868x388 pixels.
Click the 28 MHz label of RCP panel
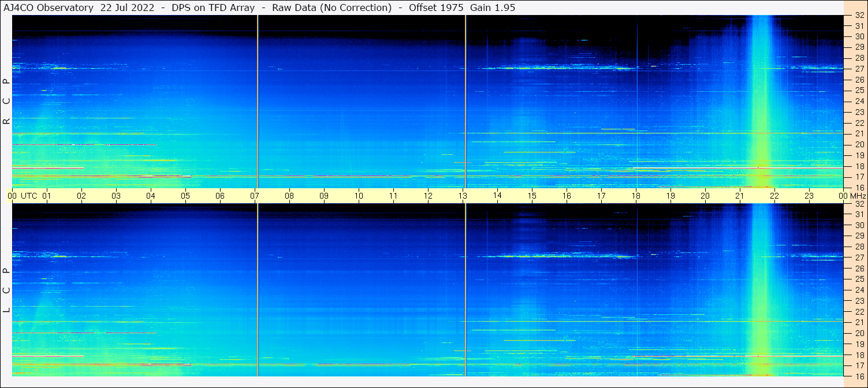click(859, 58)
